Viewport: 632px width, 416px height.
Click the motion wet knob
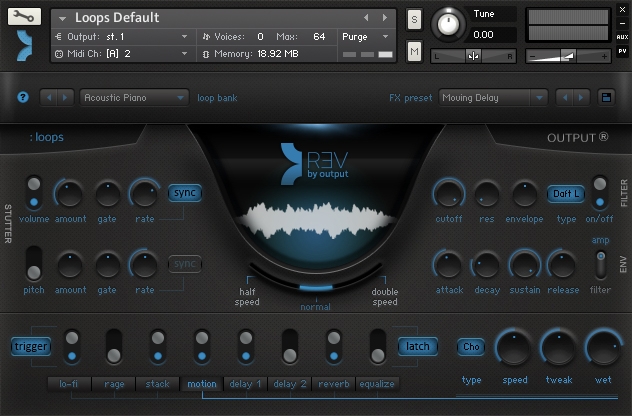pos(603,348)
